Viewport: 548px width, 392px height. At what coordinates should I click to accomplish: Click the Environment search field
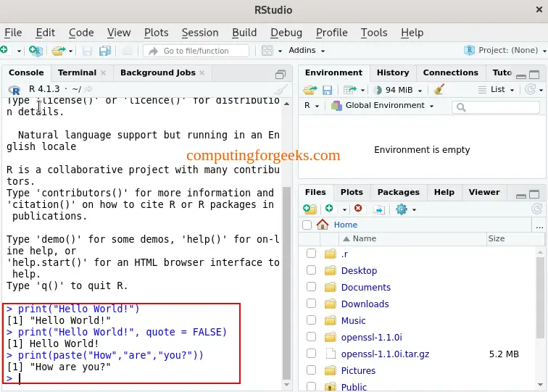coord(496,107)
